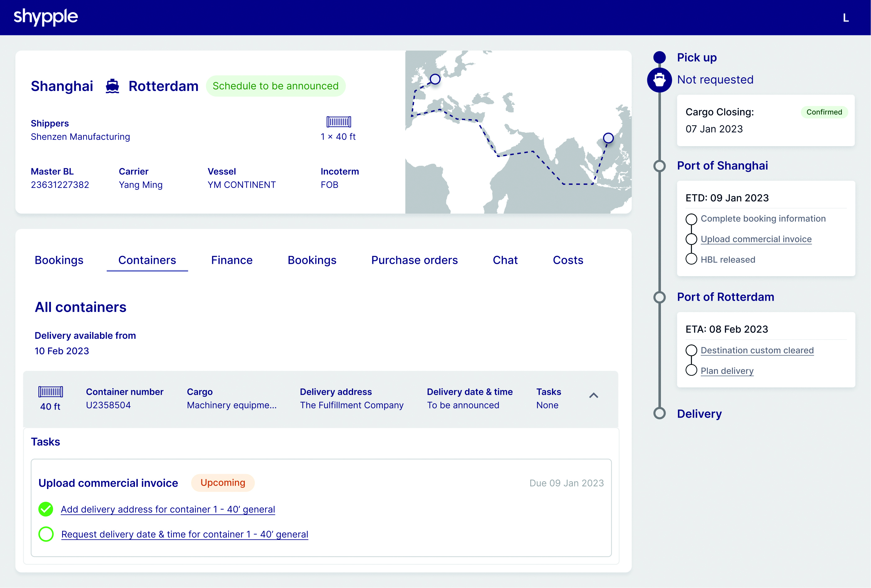Open the Plan delivery link
Viewport: 871px width, 588px height.
(x=727, y=371)
